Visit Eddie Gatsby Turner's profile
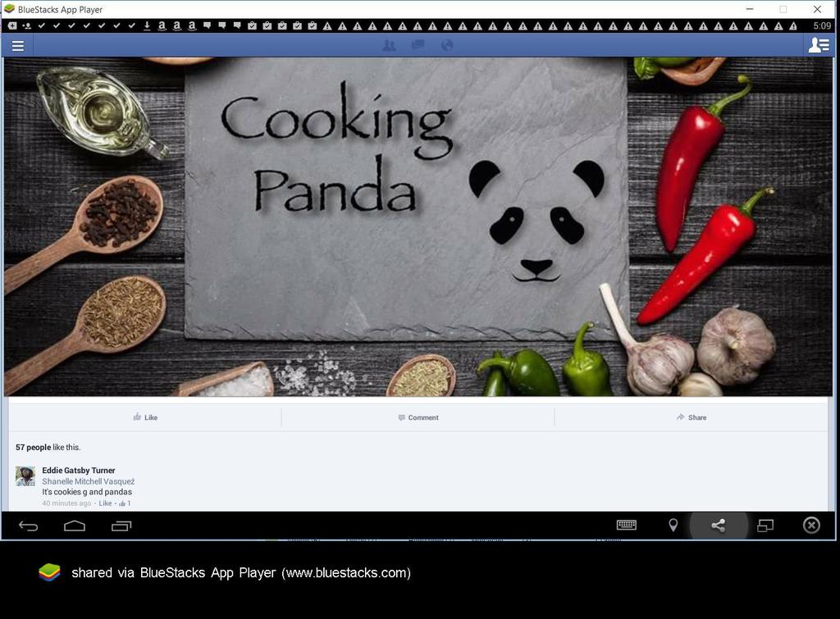The width and height of the screenshot is (840, 619). 78,470
